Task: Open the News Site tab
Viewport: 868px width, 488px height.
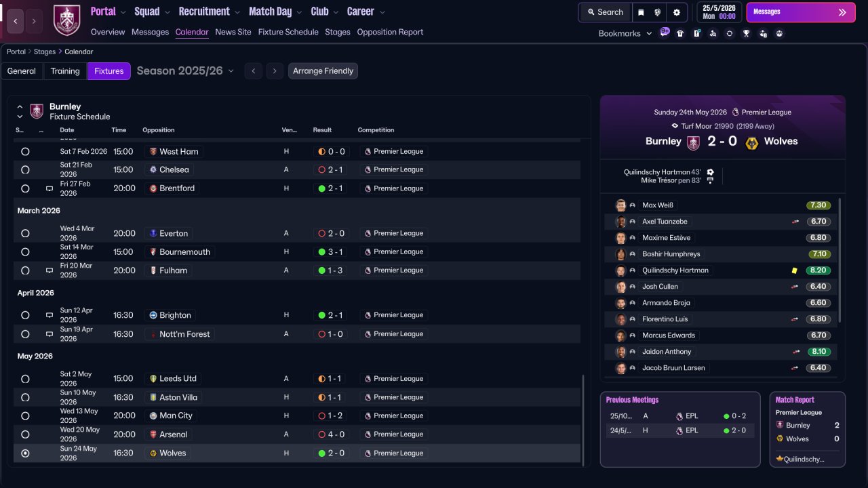Action: tap(233, 32)
